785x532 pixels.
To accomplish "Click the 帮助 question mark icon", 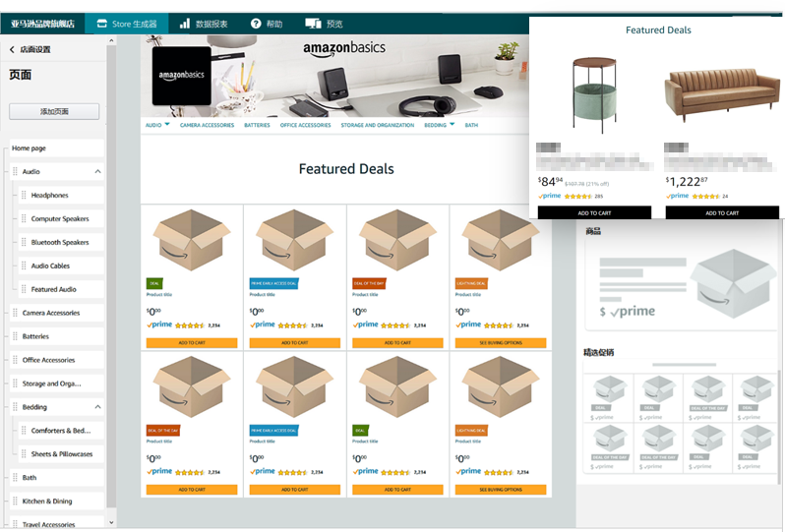I will [x=256, y=24].
